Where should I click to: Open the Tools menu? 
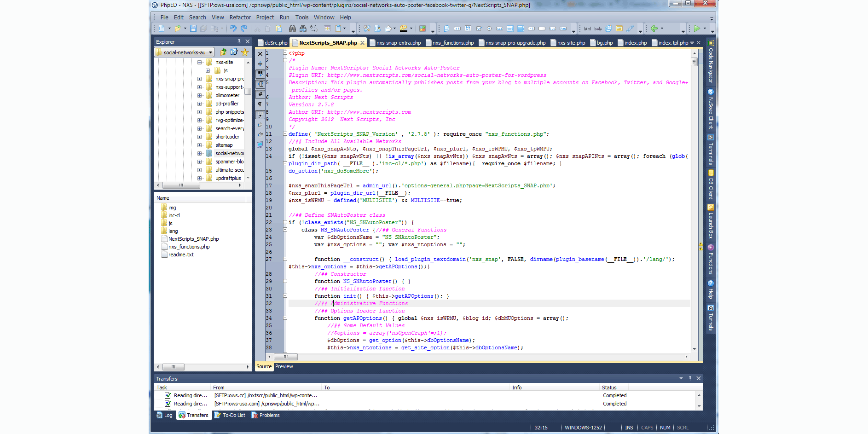coord(302,17)
